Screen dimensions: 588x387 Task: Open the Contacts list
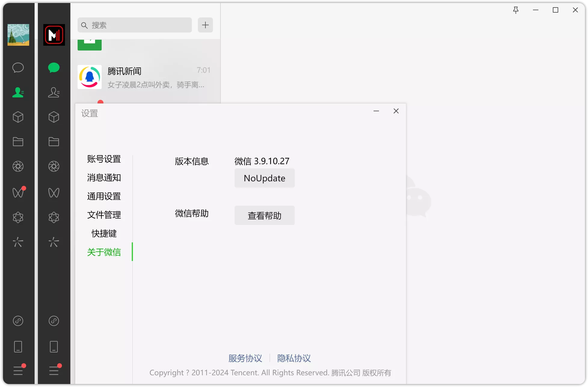pos(18,92)
